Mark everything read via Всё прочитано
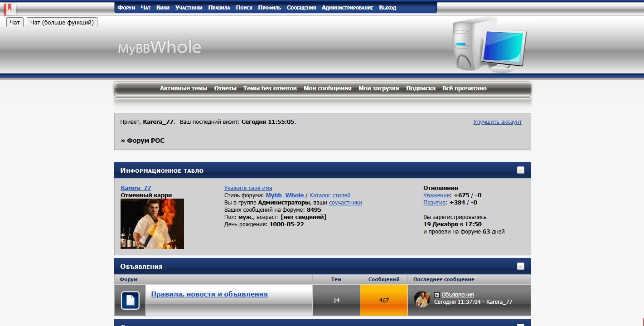 [464, 88]
